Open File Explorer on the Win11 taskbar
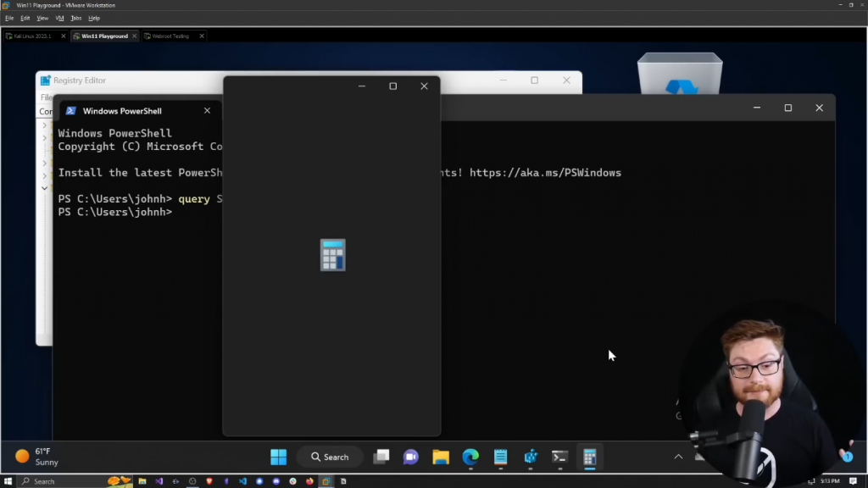Screen dimensions: 868x488 pyautogui.click(x=441, y=457)
